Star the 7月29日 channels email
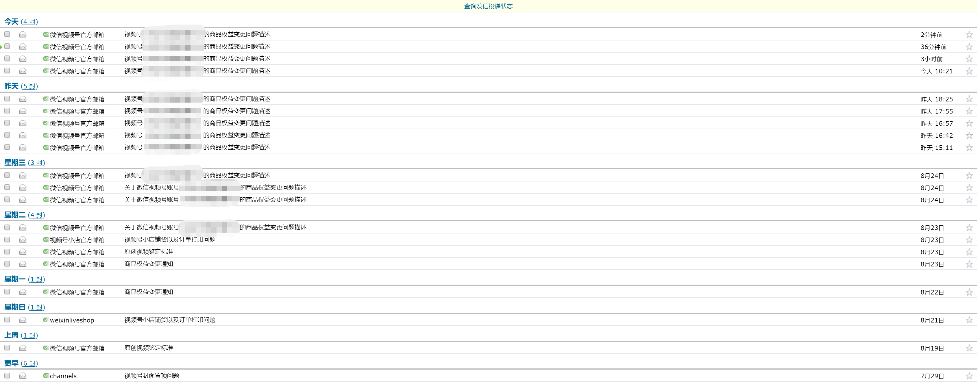This screenshot has width=980, height=382. click(972, 377)
